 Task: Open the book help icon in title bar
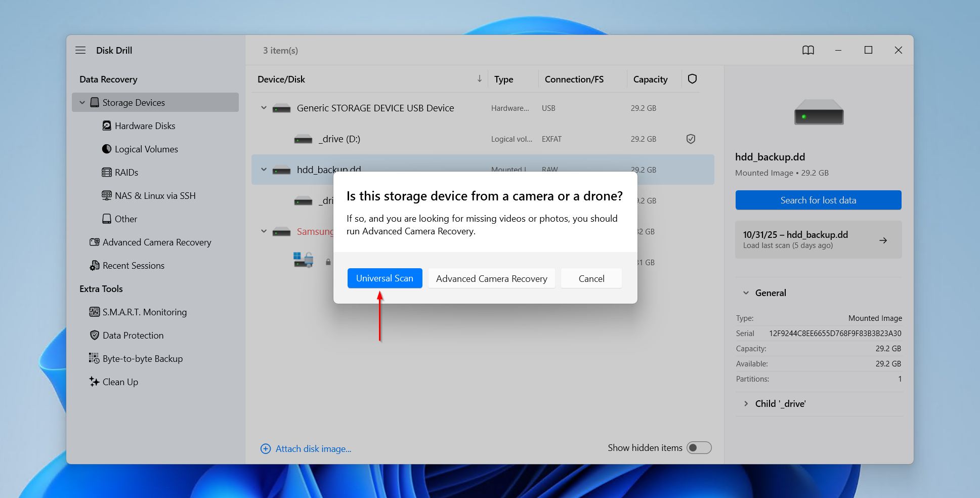(x=808, y=50)
